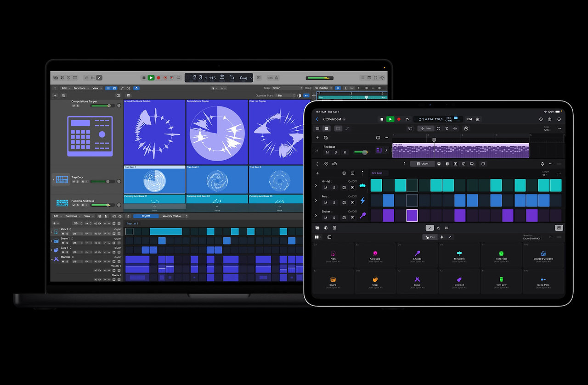This screenshot has height=385, width=588.
Task: Open the Snap dropdown set to Smart
Action: [288, 88]
